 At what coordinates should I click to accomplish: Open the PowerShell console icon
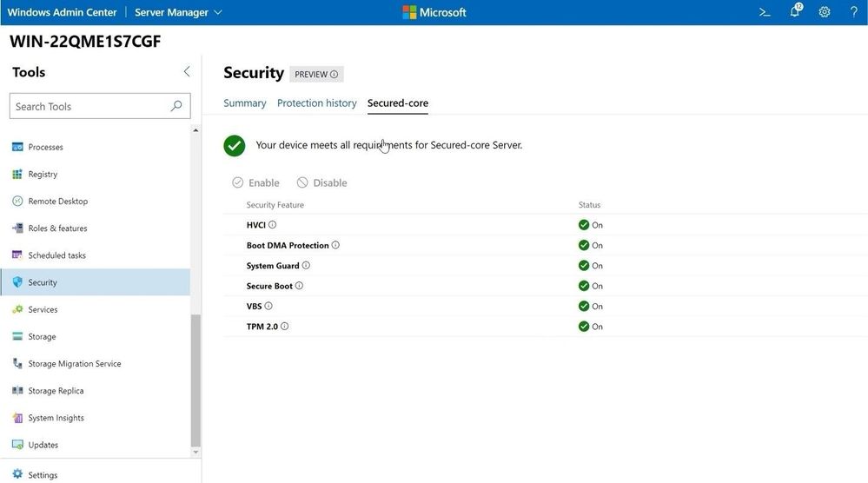(765, 12)
